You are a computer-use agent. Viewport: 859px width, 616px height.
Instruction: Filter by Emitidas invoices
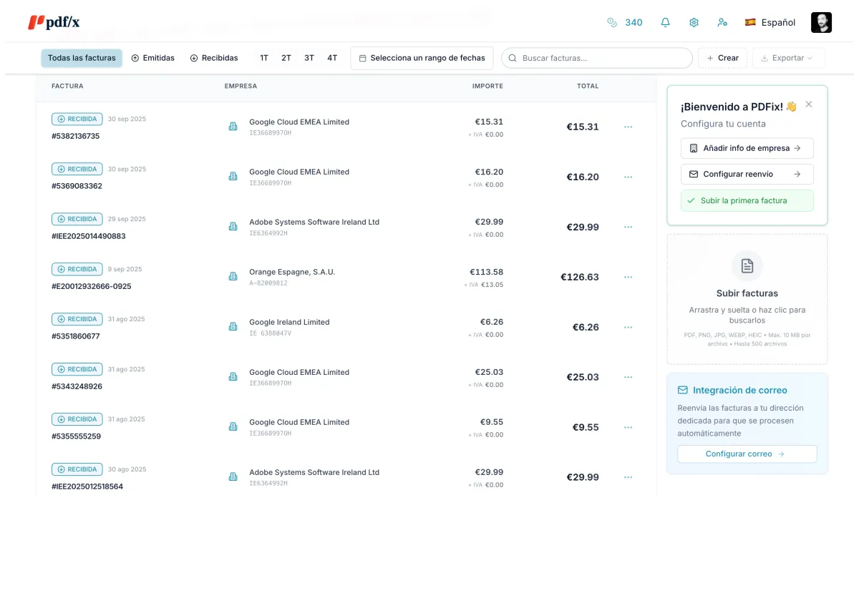152,58
